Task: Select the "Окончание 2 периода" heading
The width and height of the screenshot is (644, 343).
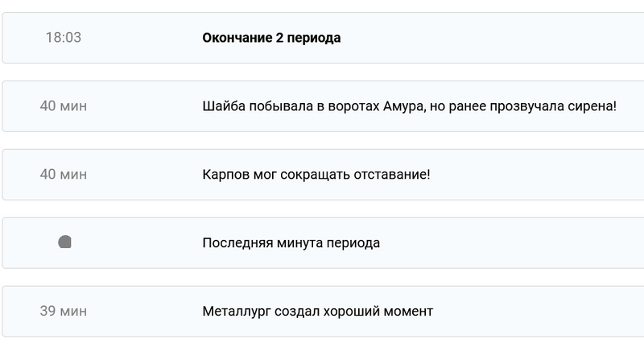Action: tap(271, 37)
